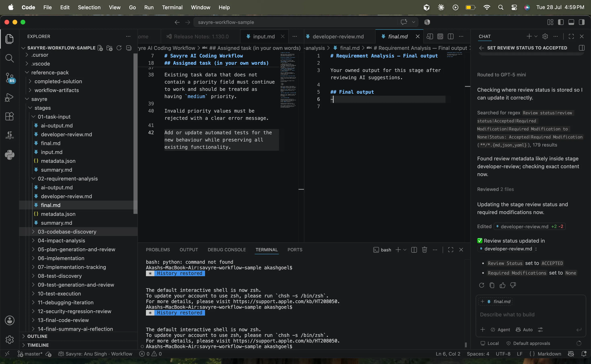Copy the chat response

pyautogui.click(x=492, y=285)
